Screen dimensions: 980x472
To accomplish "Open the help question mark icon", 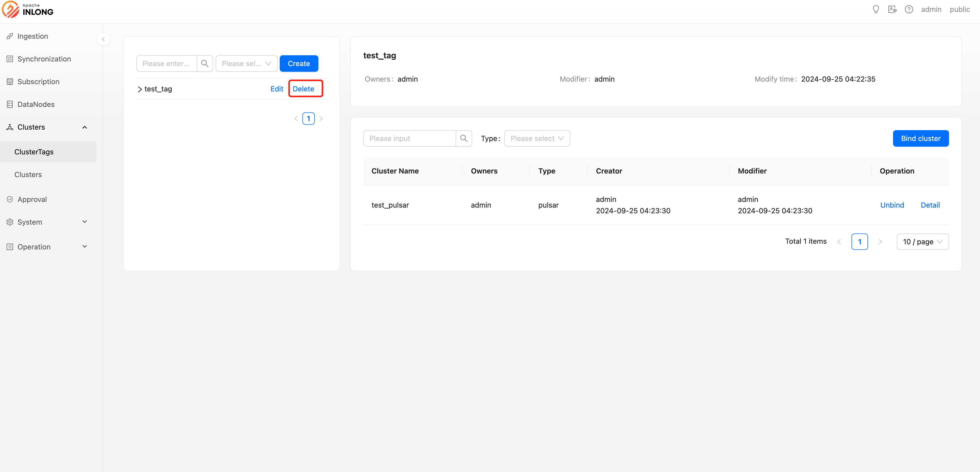I will pyautogui.click(x=909, y=10).
